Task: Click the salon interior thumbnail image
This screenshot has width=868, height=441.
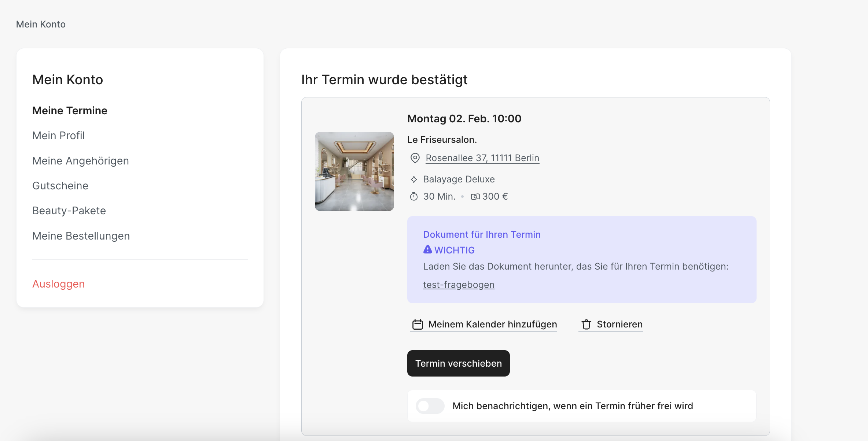Action: point(354,171)
